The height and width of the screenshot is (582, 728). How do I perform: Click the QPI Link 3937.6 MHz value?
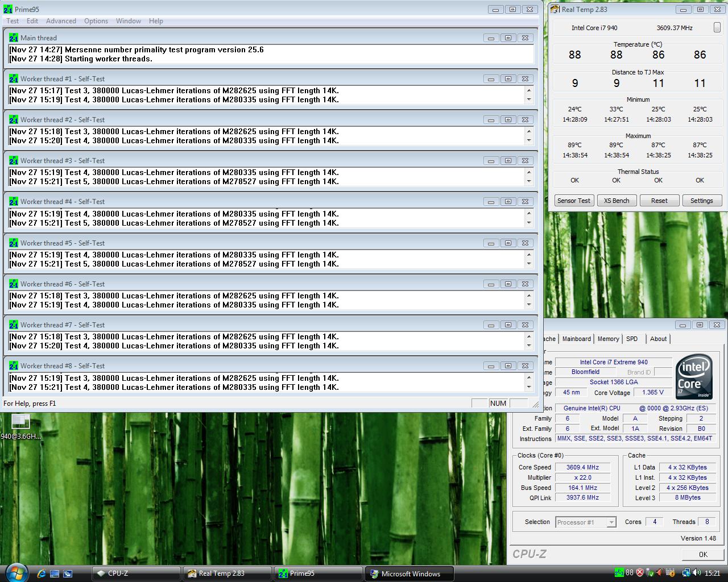(x=582, y=497)
